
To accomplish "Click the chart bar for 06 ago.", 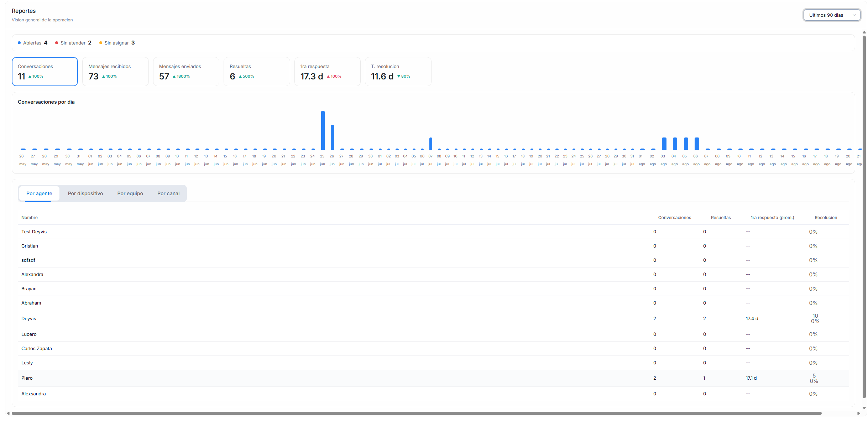I will 697,144.
